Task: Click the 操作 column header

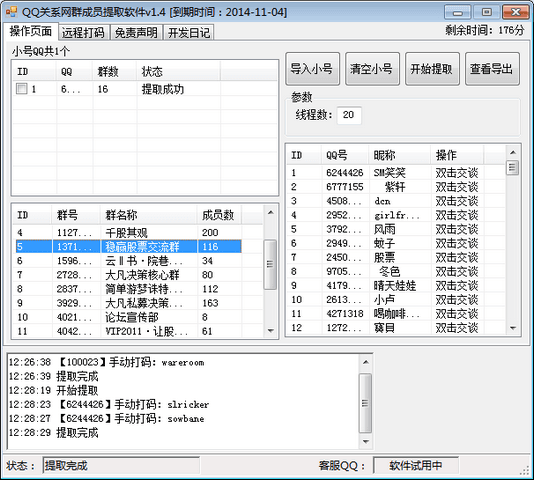Action: (x=457, y=155)
